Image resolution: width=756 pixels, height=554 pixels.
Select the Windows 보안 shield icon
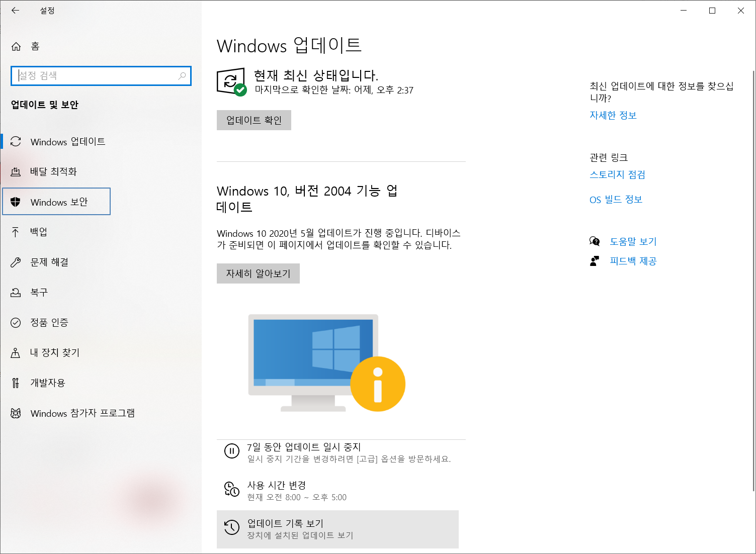[x=16, y=202]
